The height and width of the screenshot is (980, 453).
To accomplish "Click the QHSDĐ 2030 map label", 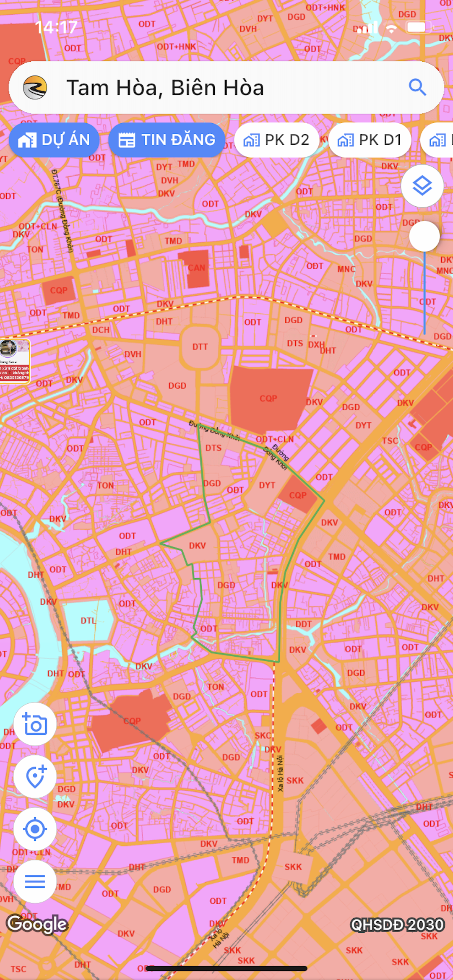I will (397, 925).
